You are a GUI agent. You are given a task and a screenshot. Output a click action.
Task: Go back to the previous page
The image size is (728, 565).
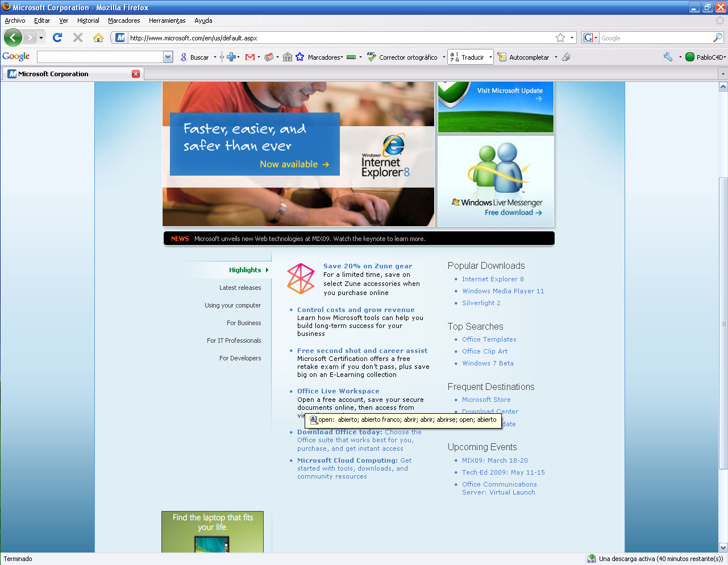click(13, 38)
